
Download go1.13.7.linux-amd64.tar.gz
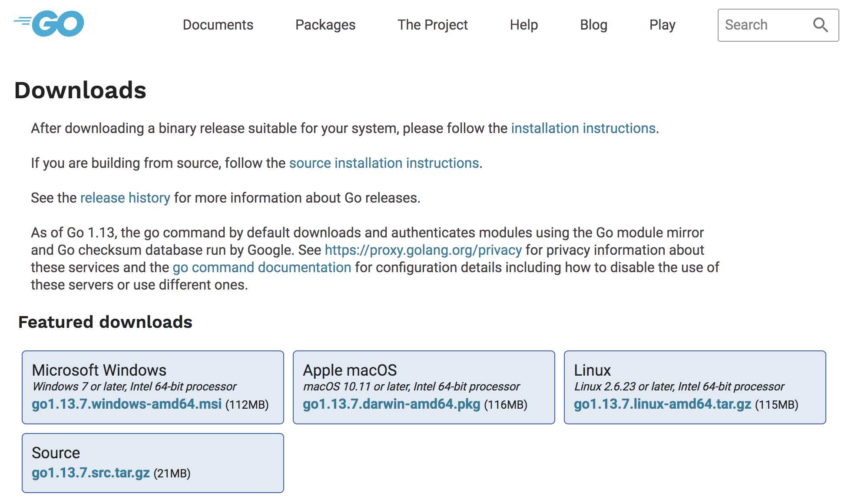click(663, 404)
